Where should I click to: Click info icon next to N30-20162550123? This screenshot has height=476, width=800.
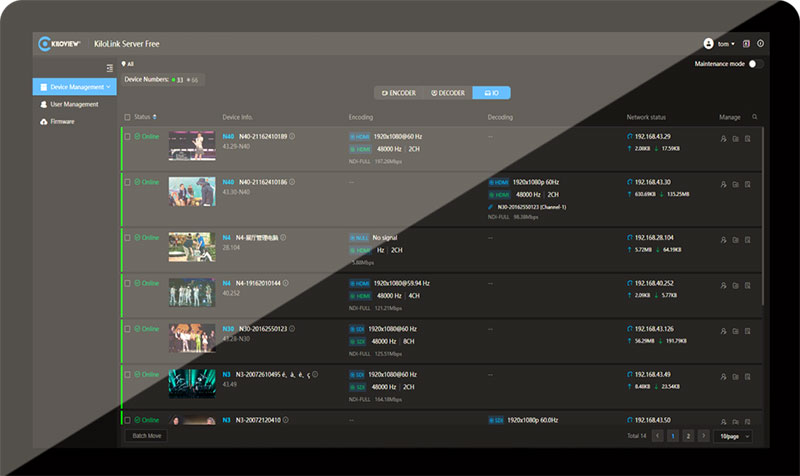pos(292,329)
